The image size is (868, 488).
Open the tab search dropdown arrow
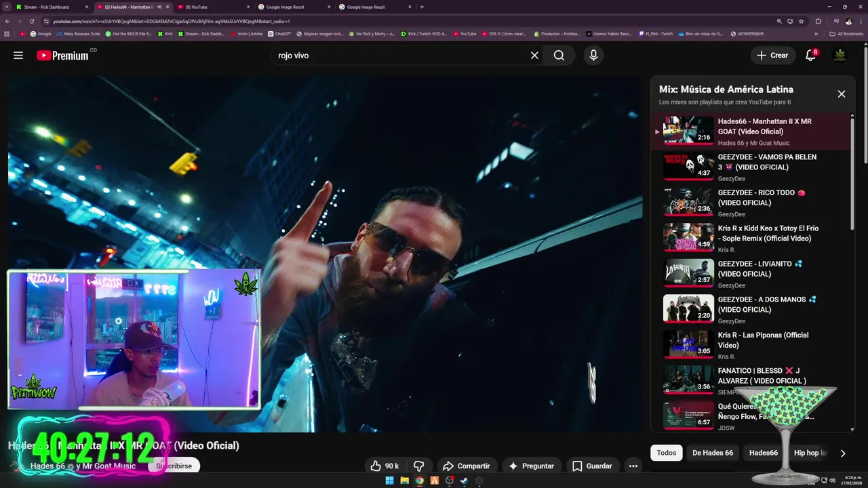pos(7,7)
